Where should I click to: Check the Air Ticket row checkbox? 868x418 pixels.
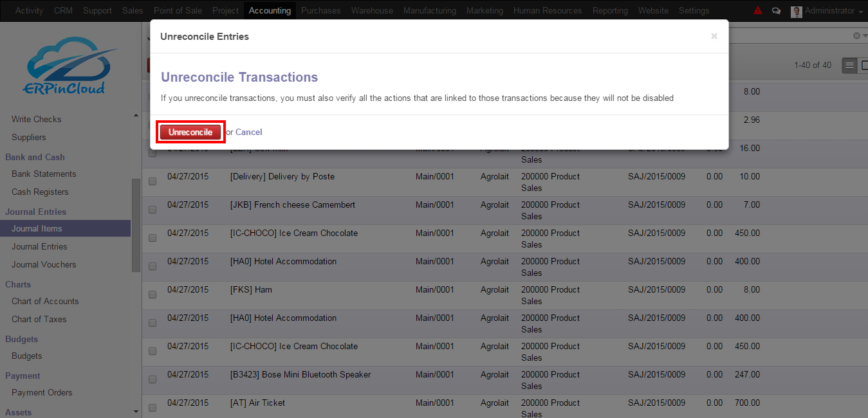[x=152, y=408]
